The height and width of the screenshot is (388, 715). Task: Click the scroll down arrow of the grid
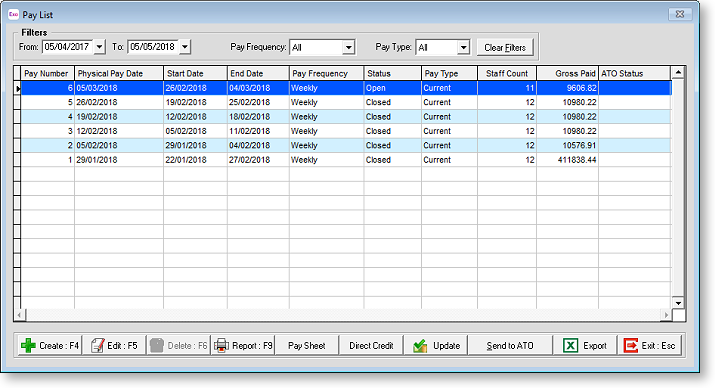click(678, 303)
